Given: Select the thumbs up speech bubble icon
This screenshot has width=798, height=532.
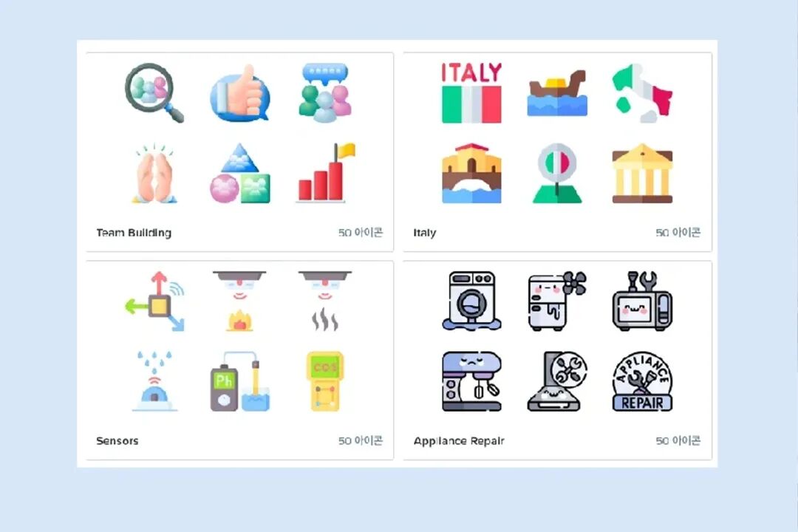Looking at the screenshot, I should click(239, 92).
